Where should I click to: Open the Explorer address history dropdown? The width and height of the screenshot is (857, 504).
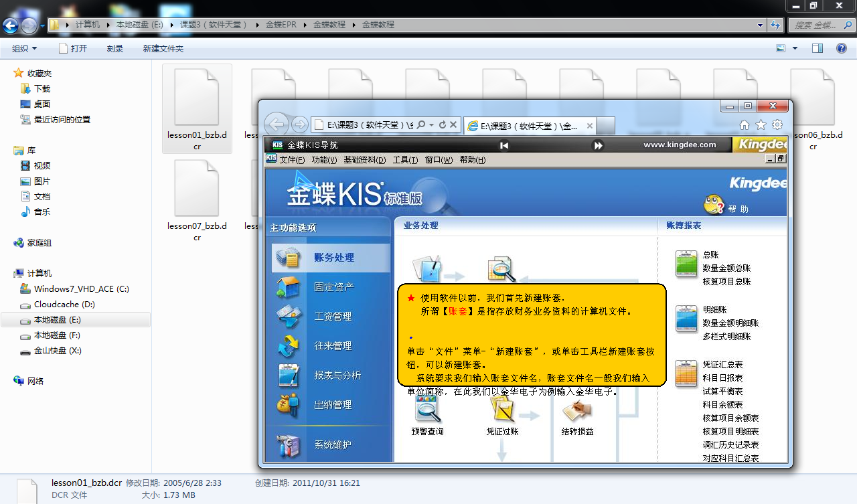click(x=761, y=25)
